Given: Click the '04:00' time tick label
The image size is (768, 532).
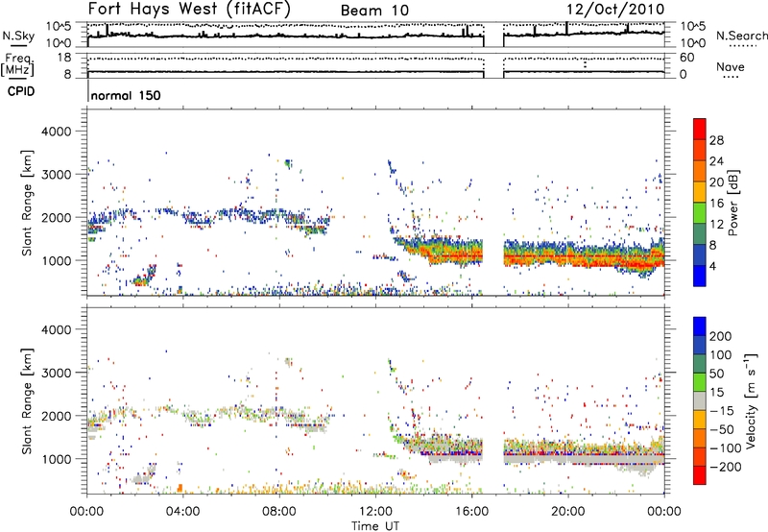Looking at the screenshot, I should 182,512.
